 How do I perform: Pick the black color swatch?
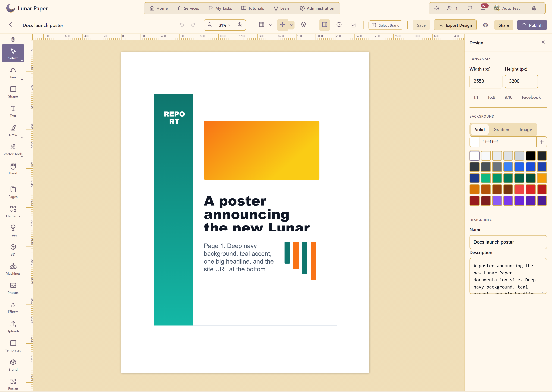[531, 156]
